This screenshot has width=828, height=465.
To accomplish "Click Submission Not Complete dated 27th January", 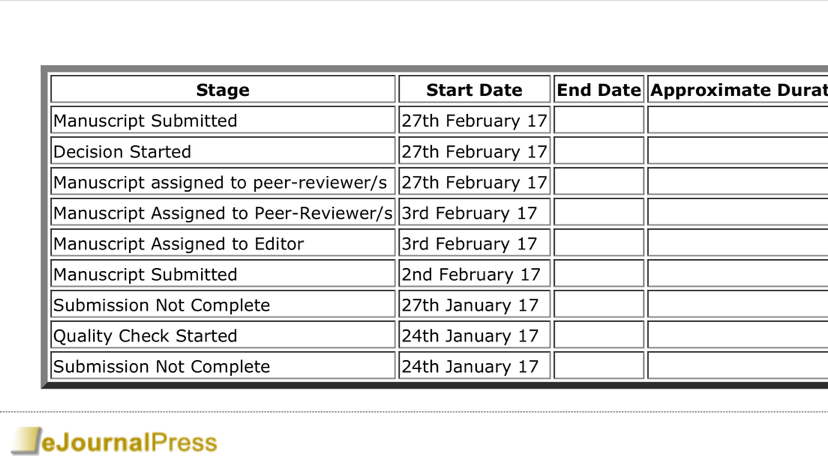I will click(x=223, y=305).
